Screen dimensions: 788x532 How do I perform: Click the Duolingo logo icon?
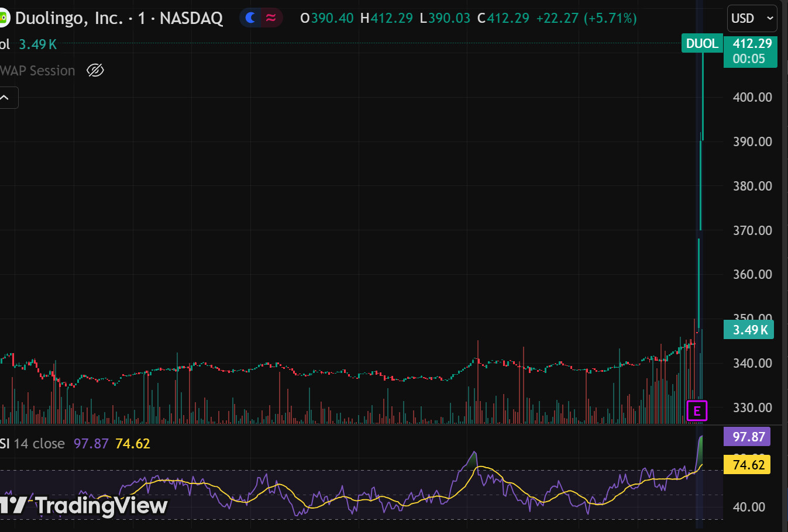pos(4,18)
